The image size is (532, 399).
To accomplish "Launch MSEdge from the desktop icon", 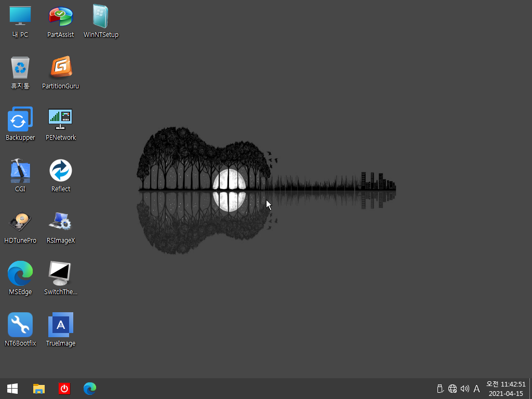I will pos(20,278).
